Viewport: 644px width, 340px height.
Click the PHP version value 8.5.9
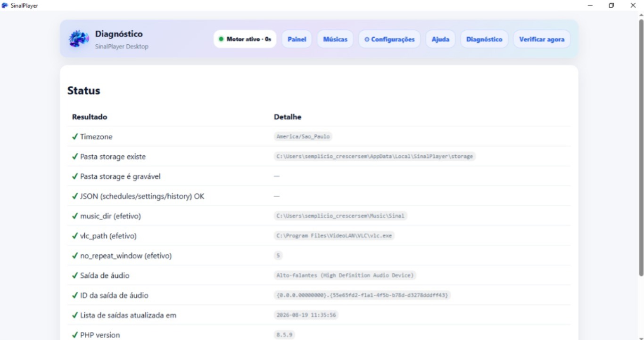[x=284, y=335]
